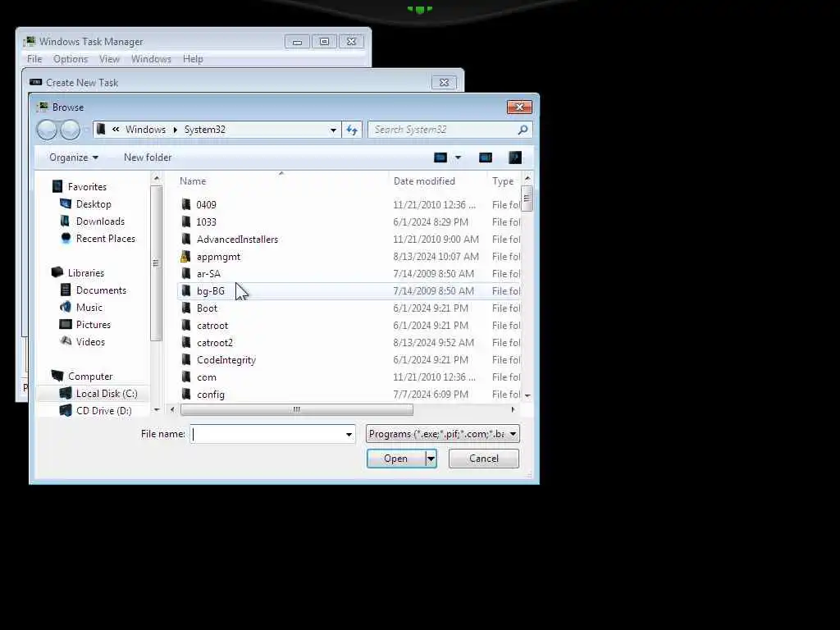
Task: Click the refresh icon beside the address bar
Action: (x=352, y=130)
